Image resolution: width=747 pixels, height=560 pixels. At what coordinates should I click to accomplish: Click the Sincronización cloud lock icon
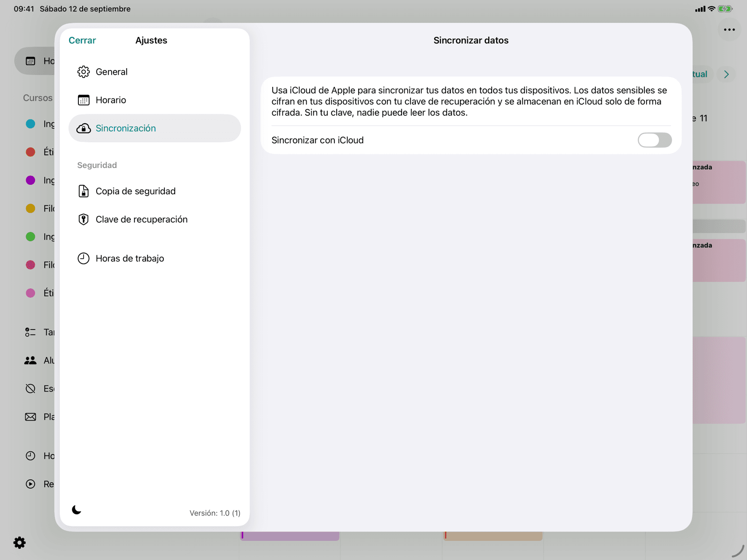[84, 128]
